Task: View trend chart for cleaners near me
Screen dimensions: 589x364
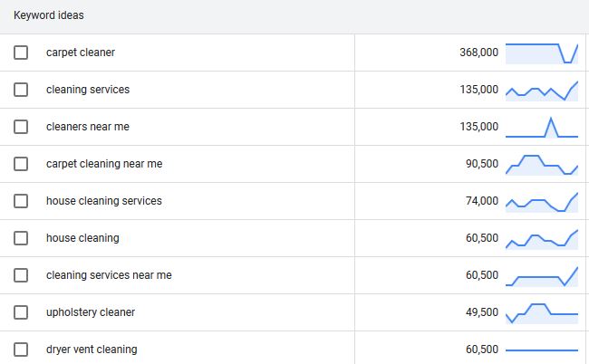Action: 542,128
